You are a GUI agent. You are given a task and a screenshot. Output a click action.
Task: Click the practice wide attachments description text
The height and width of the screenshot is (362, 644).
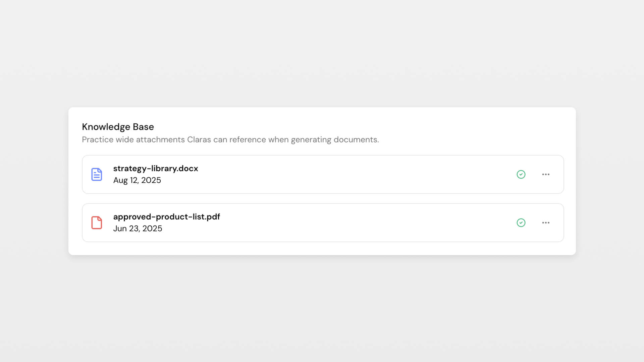click(x=230, y=139)
